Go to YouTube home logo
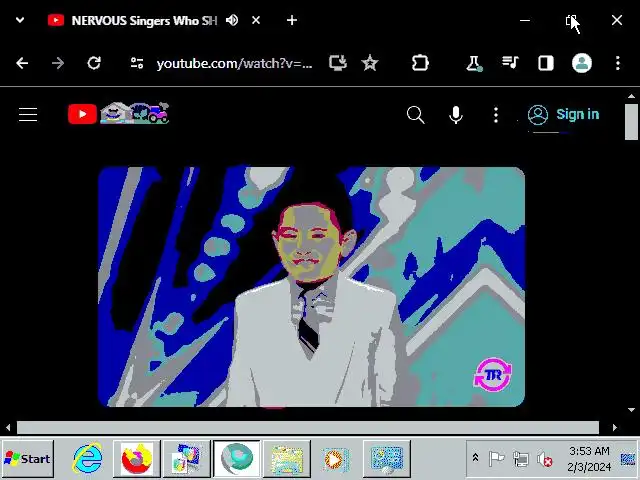The width and height of the screenshot is (640, 480). click(118, 113)
